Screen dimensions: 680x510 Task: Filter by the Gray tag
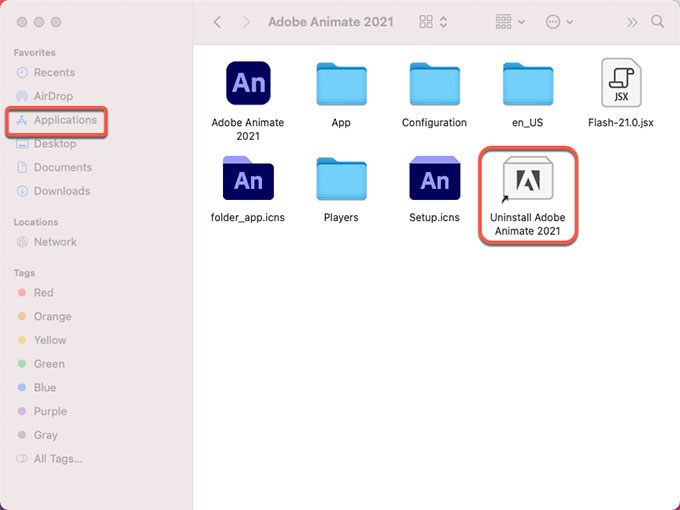click(37, 435)
